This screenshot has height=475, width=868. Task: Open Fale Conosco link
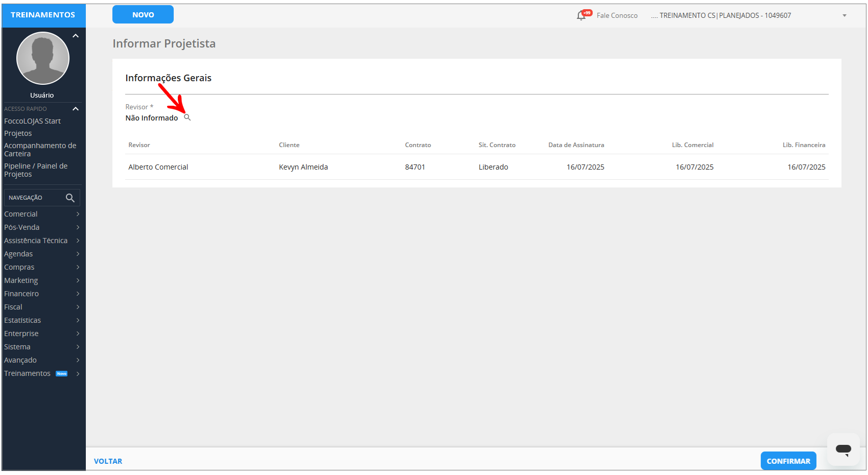[617, 15]
